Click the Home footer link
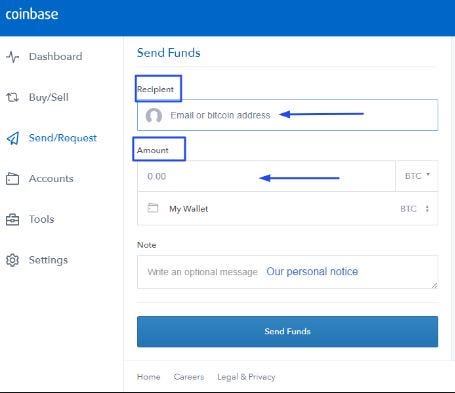455x393 pixels. [x=148, y=377]
